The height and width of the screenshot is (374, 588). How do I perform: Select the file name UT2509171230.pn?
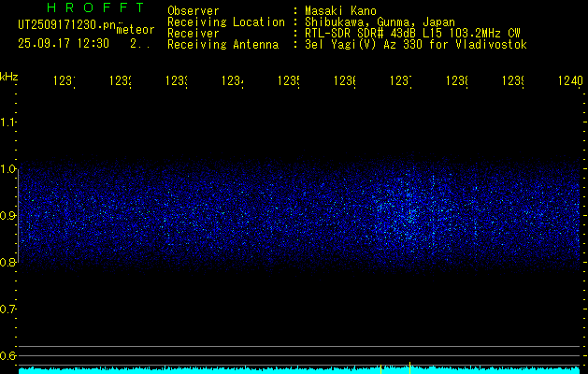coord(66,25)
